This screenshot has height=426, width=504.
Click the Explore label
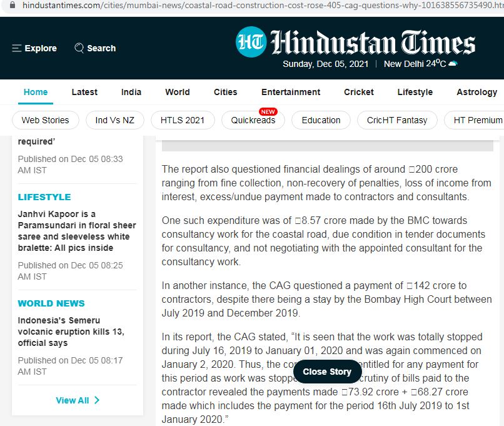point(41,48)
